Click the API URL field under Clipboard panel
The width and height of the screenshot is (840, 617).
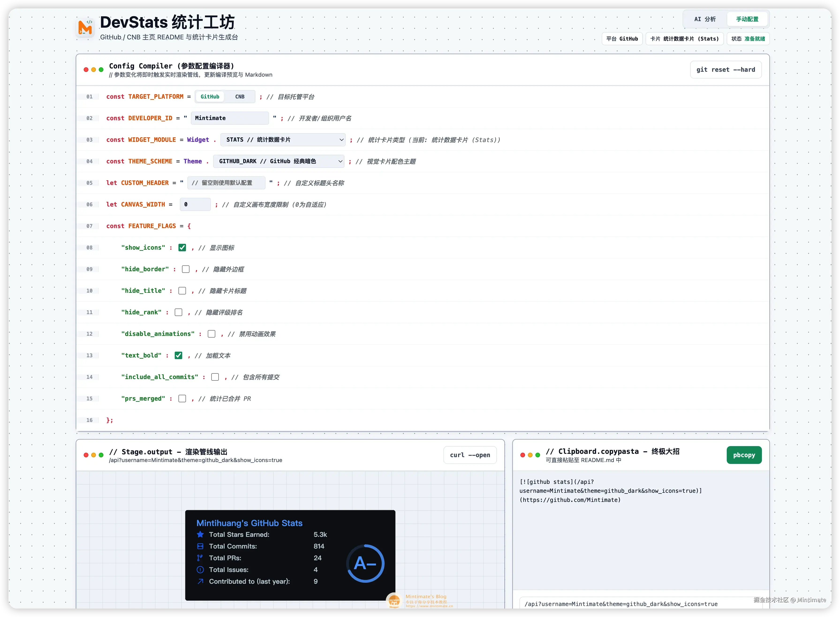640,604
